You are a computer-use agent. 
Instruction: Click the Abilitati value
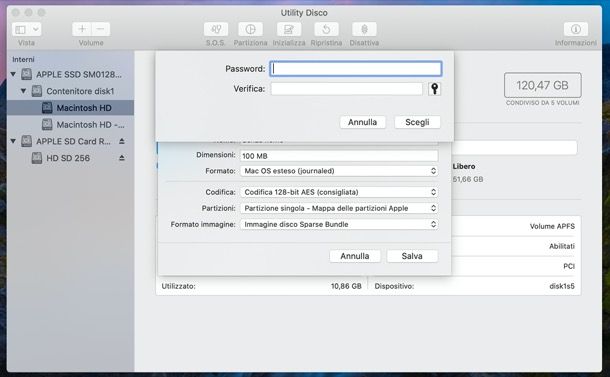pos(562,246)
